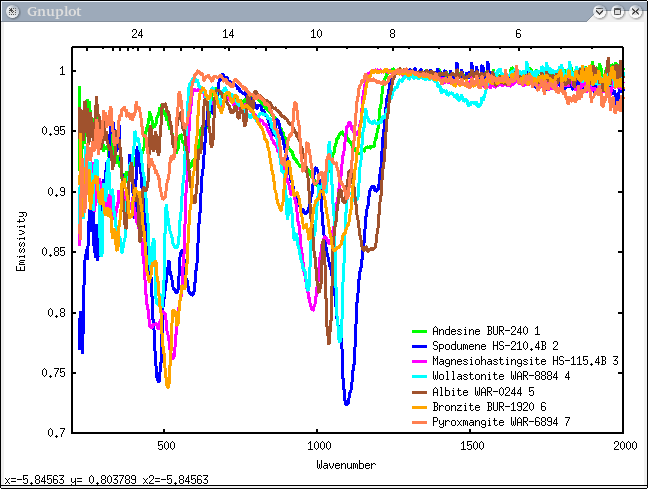Click the 14 tick label on top axis
Image resolution: width=648 pixels, height=489 pixels.
pos(228,34)
